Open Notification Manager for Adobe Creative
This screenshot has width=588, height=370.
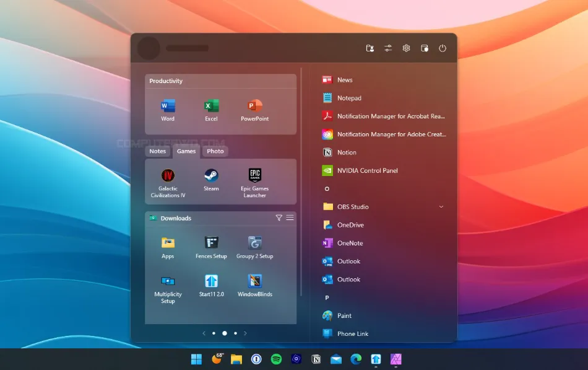pos(384,134)
